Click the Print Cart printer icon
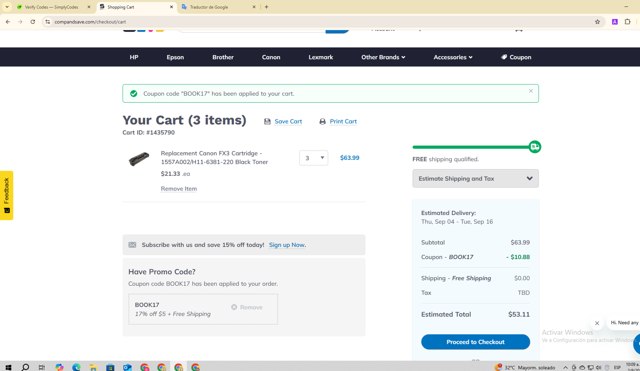 coord(322,121)
